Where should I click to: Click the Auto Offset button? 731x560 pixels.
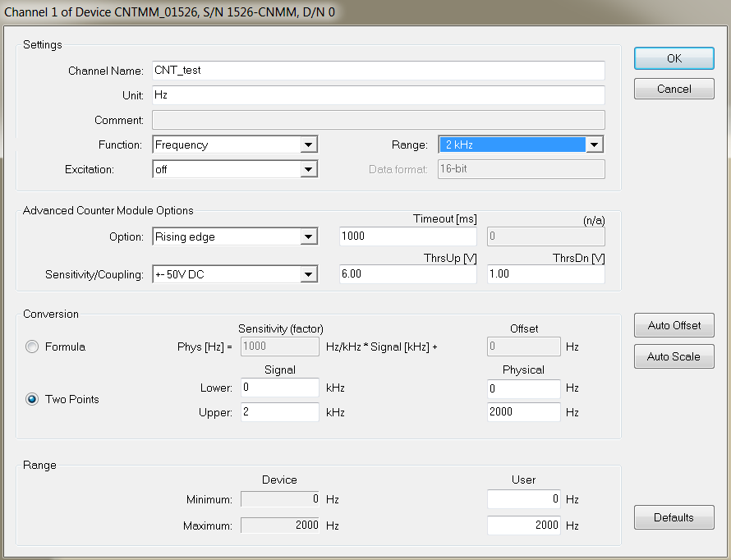674,326
